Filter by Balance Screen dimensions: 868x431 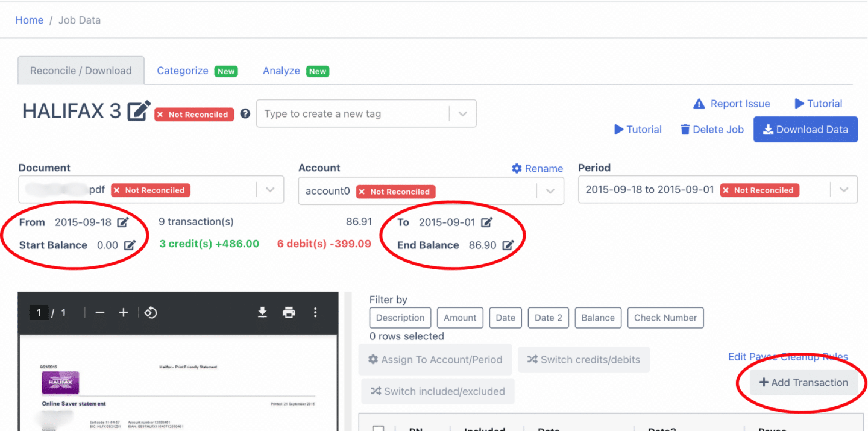point(598,318)
